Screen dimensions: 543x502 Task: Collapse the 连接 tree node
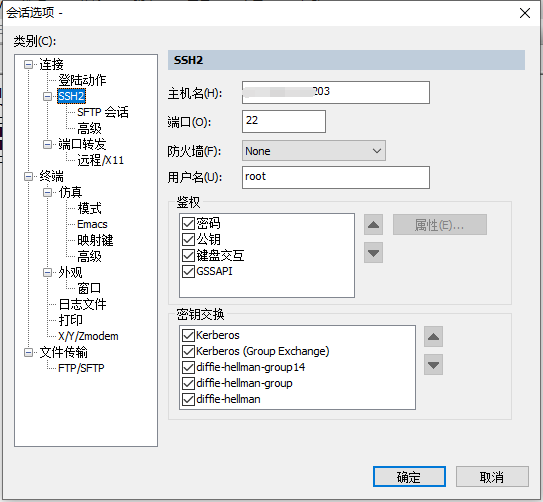[28, 64]
